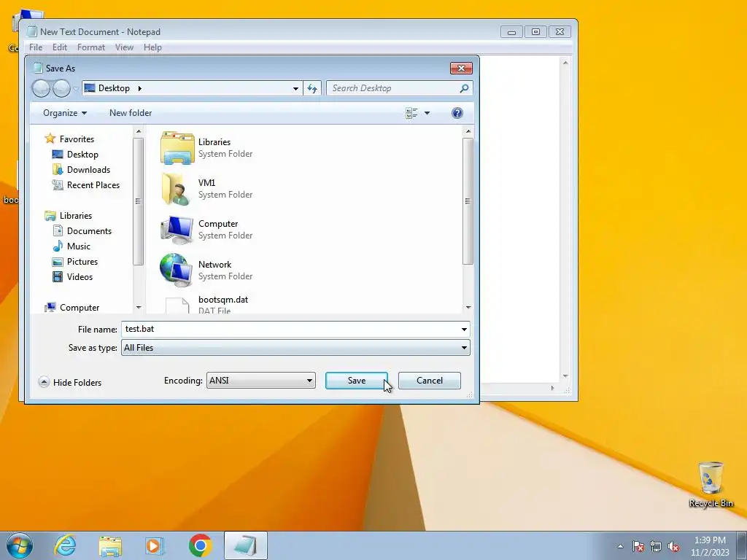747x560 pixels.
Task: Open the Organize dropdown menu
Action: tap(65, 113)
